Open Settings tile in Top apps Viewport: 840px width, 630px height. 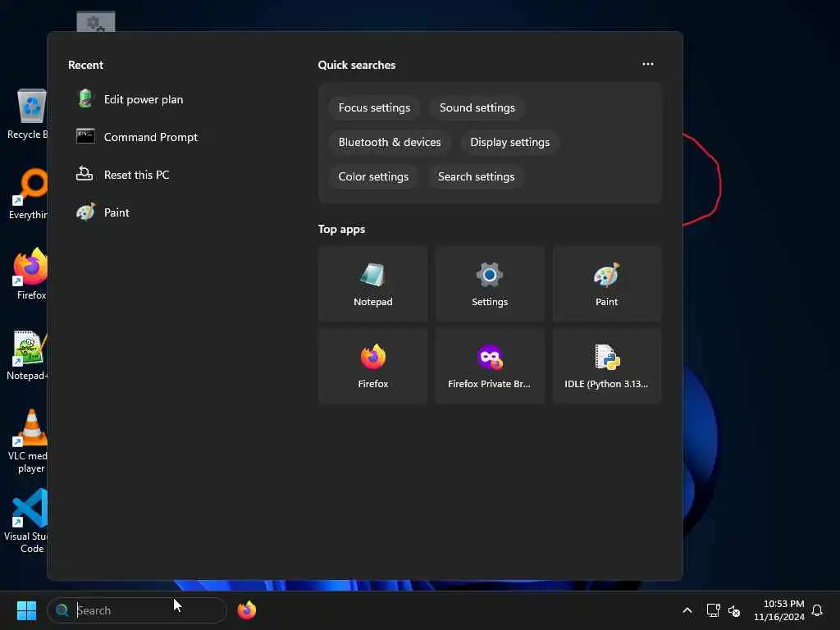[x=490, y=284]
